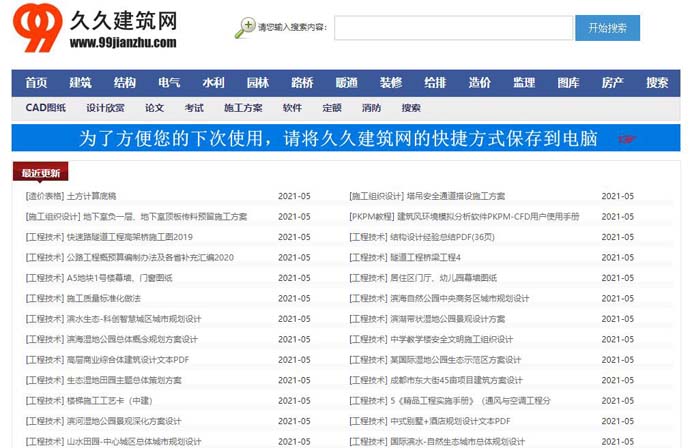This screenshot has height=448, width=690.
Task: Go to 施工方案 in the sub-navigation
Action: (x=243, y=108)
